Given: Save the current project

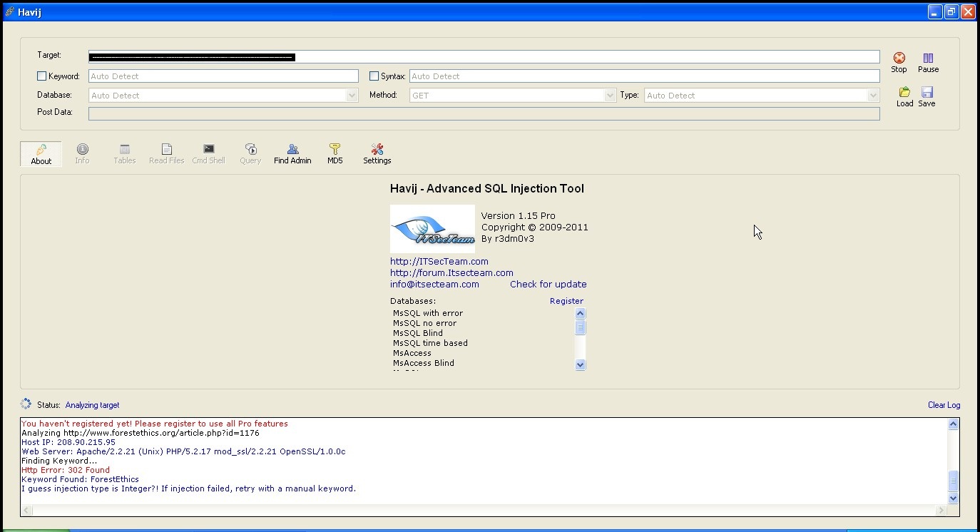Looking at the screenshot, I should 927,96.
